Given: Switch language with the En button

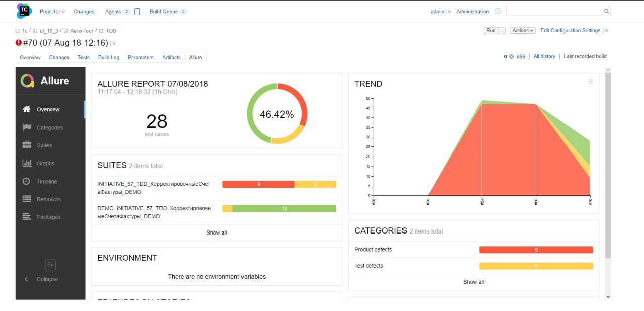Looking at the screenshot, I should 50,265.
